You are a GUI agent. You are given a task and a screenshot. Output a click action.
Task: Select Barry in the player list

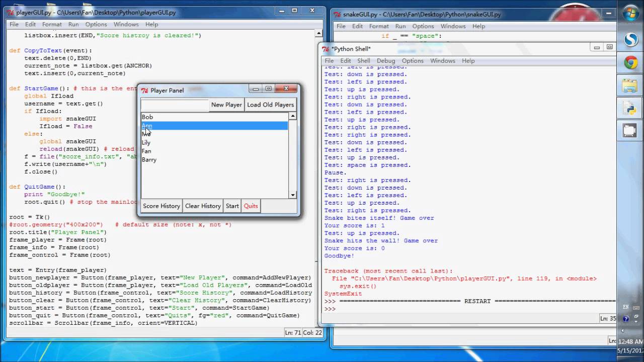click(x=214, y=160)
